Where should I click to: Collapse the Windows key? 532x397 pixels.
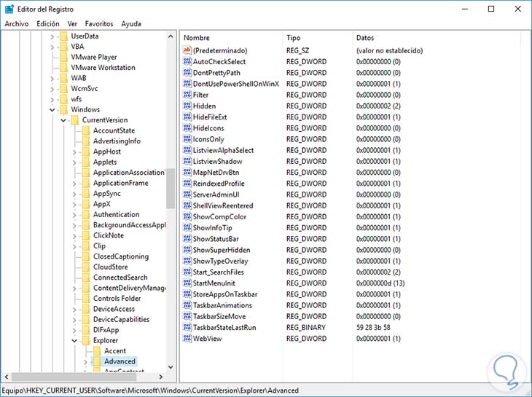point(52,109)
